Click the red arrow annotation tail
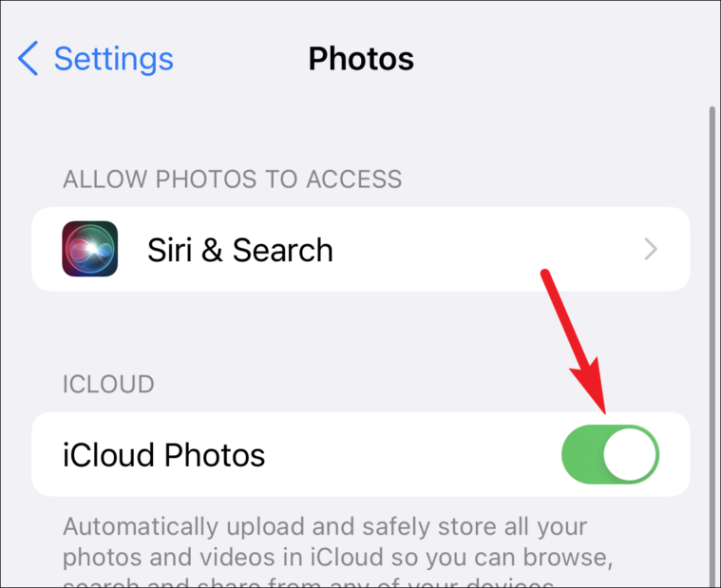721x588 pixels. [x=546, y=275]
